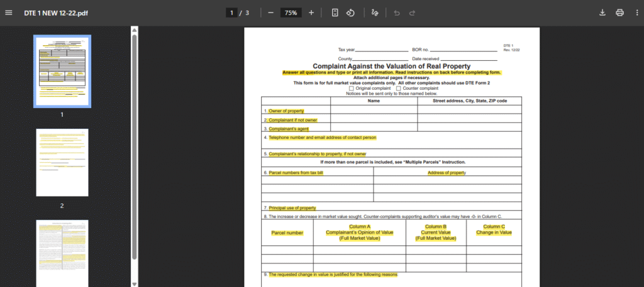Click the Complainant's agent address cell
The height and width of the screenshot is (287, 644).
click(469, 127)
